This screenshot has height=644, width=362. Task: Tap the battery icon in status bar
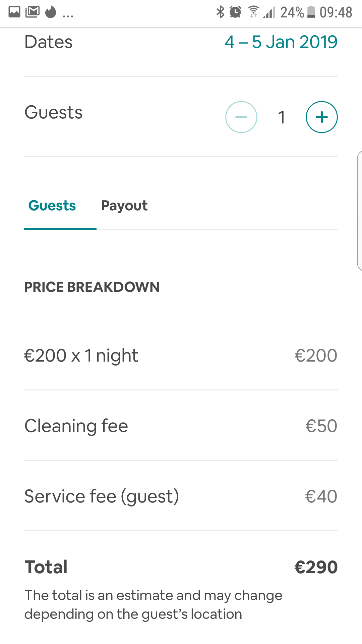311,12
